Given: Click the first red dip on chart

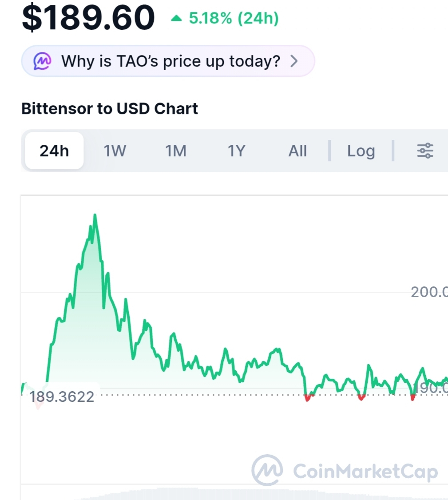Looking at the screenshot, I should (307, 399).
